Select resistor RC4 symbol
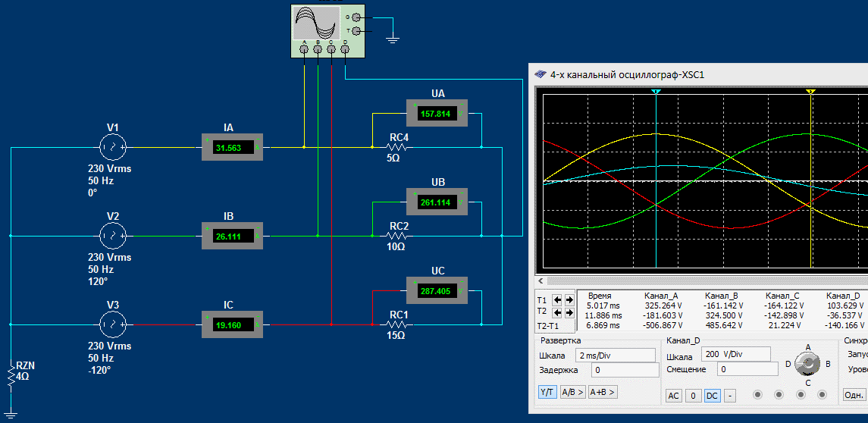This screenshot has height=423, width=868. click(399, 148)
